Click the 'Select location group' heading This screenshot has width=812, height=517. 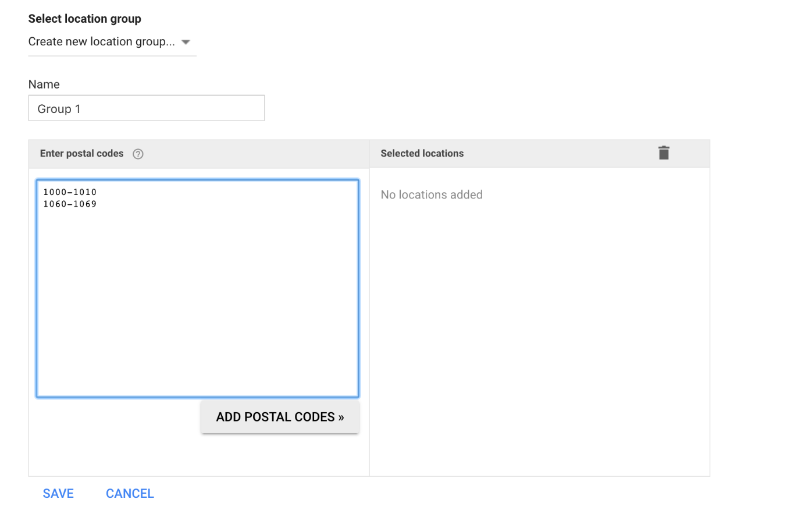(84, 19)
